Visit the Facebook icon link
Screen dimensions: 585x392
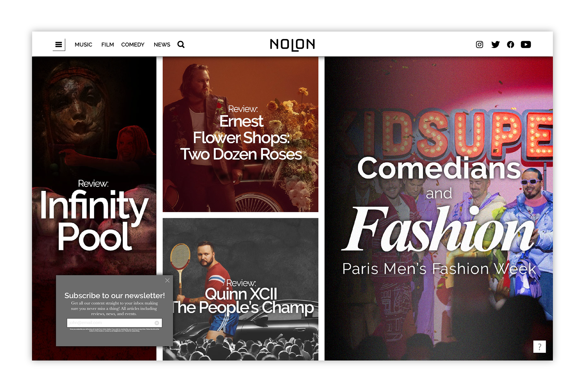click(511, 45)
